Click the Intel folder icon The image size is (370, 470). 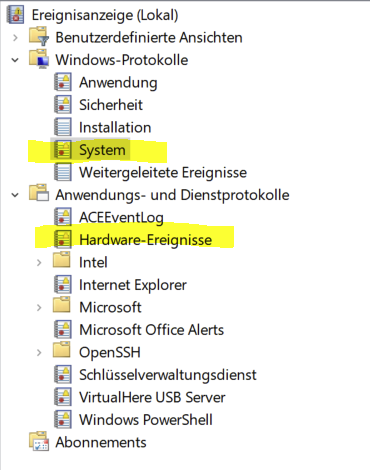pyautogui.click(x=62, y=260)
